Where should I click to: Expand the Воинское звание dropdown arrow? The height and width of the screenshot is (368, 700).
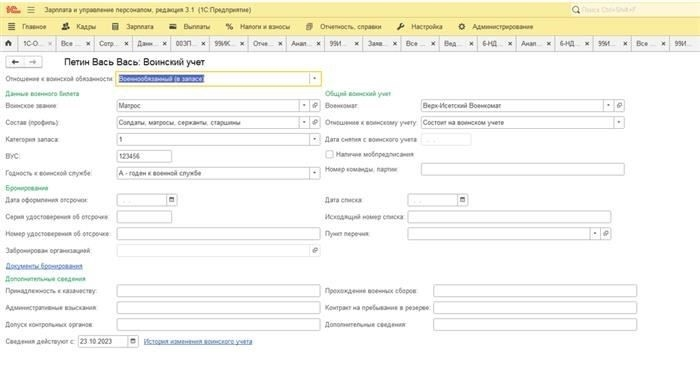click(304, 105)
